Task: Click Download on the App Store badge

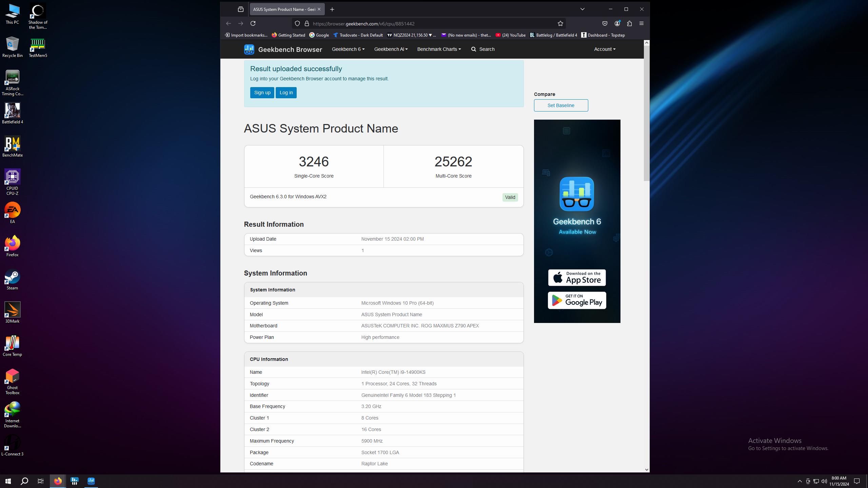Action: click(x=577, y=278)
